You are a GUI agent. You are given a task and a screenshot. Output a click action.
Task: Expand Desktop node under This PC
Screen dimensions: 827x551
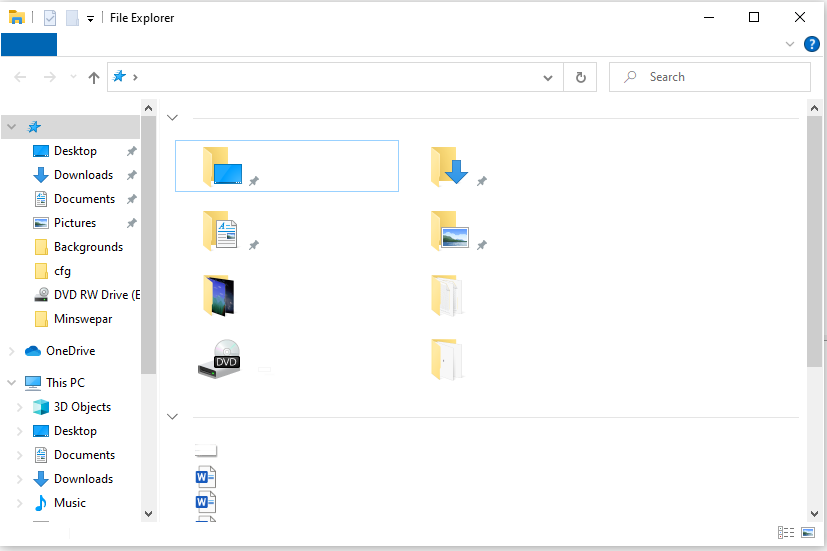(20, 431)
